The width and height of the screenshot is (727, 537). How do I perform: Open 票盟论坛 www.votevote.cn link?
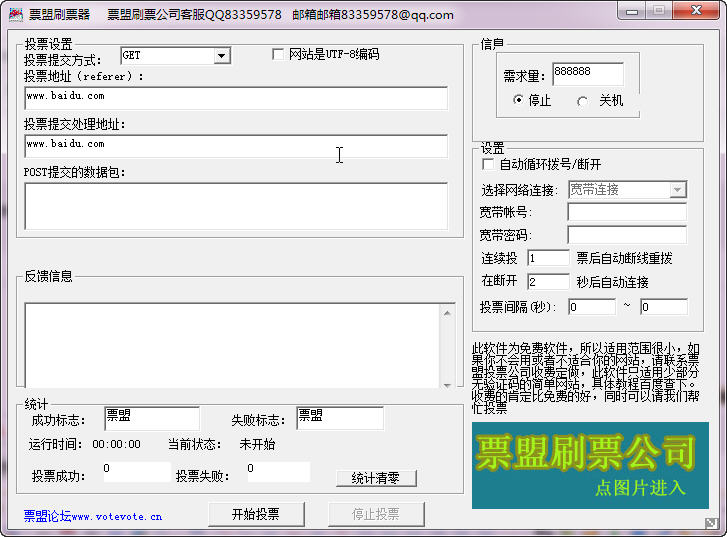[93, 516]
